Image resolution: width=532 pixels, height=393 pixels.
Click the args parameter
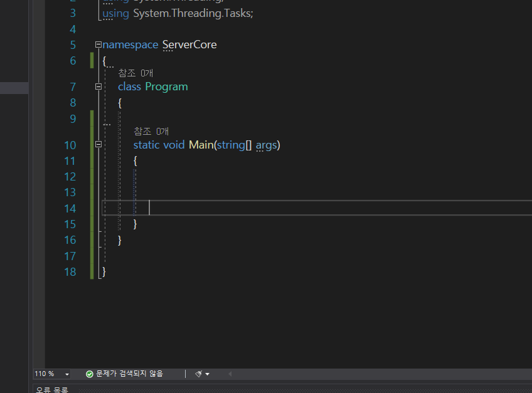[266, 145]
